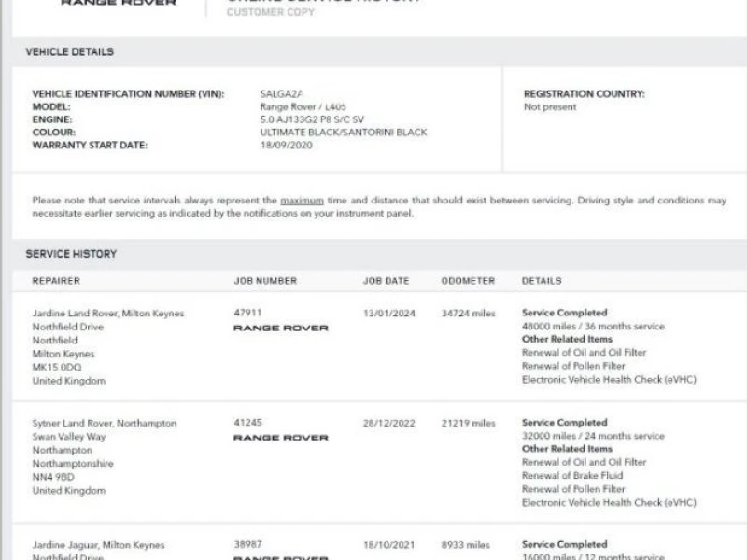
Task: Select job date '28/12/2022'
Action: coord(389,423)
